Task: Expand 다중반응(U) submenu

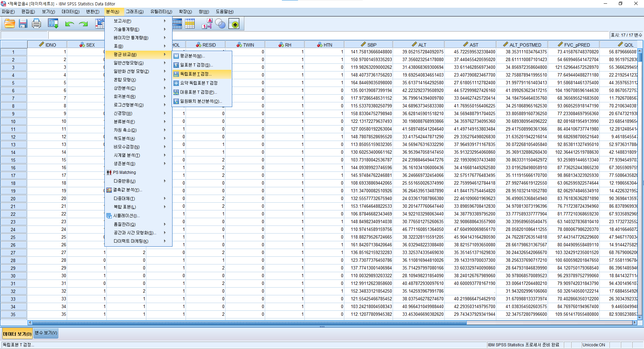Action: (x=138, y=181)
